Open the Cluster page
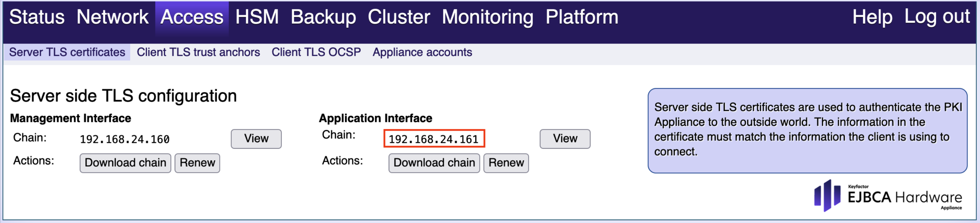This screenshot has height=223, width=980. (x=399, y=17)
